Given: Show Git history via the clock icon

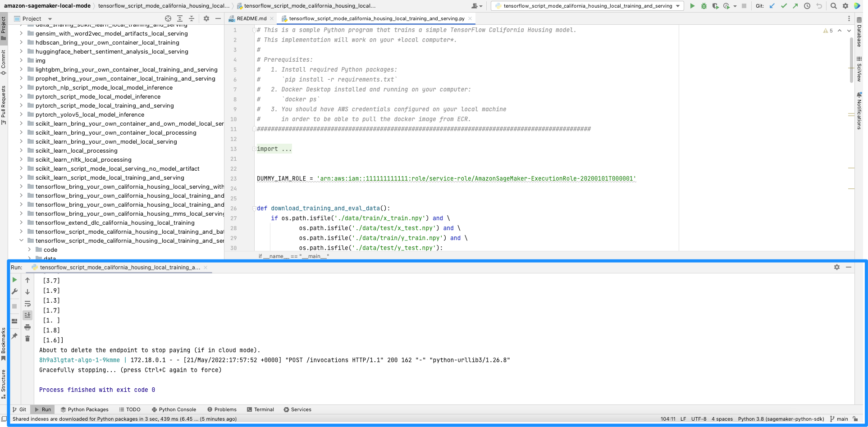Looking at the screenshot, I should (x=807, y=6).
